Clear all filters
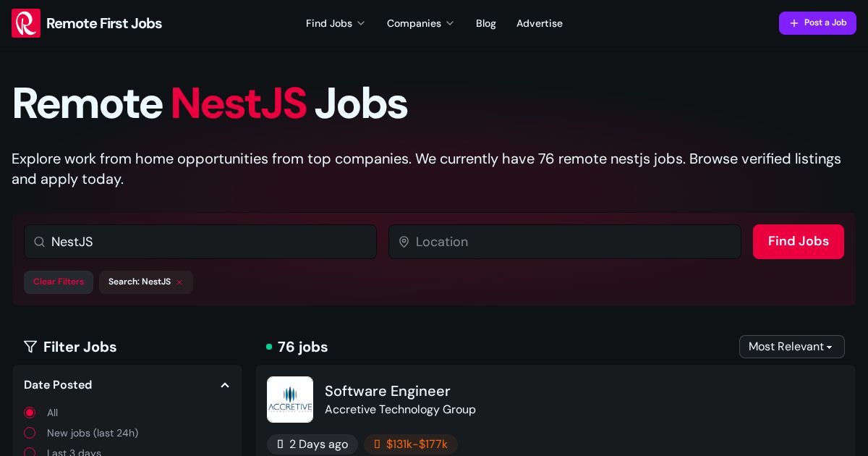 point(59,282)
